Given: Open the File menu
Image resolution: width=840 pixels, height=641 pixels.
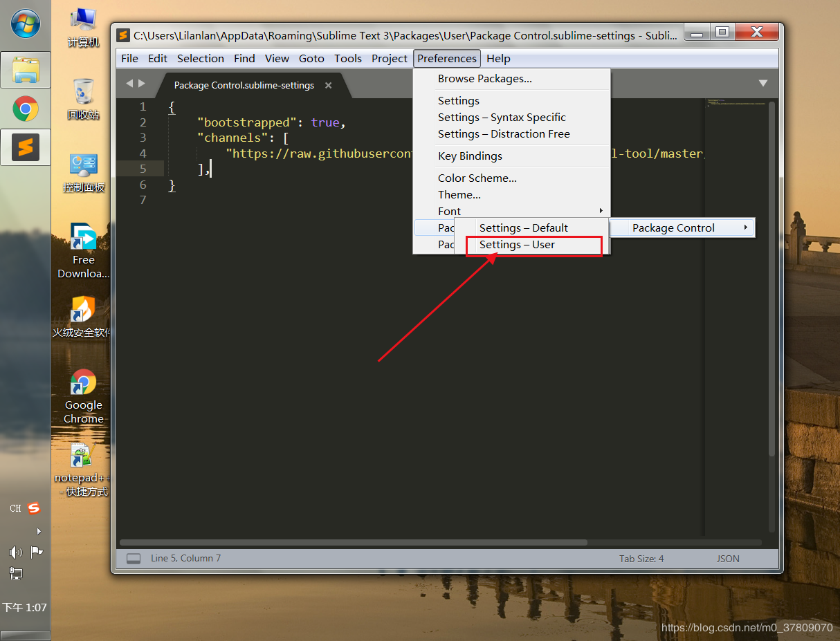Looking at the screenshot, I should click(x=130, y=58).
